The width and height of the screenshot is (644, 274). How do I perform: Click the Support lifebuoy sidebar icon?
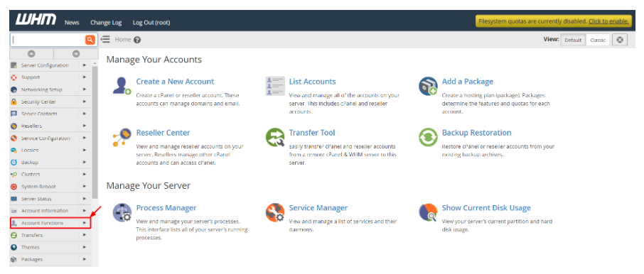point(14,77)
